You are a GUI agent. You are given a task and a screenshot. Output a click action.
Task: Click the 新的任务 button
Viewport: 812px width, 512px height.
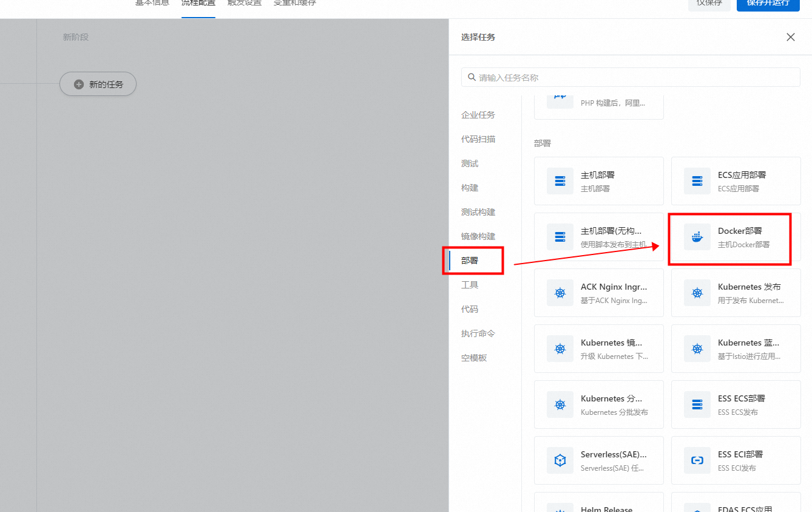(x=98, y=84)
